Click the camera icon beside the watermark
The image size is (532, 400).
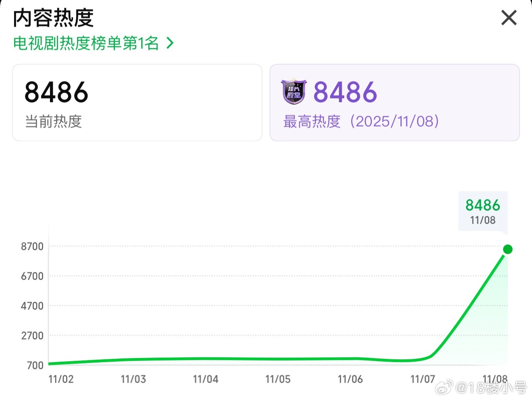click(x=444, y=387)
